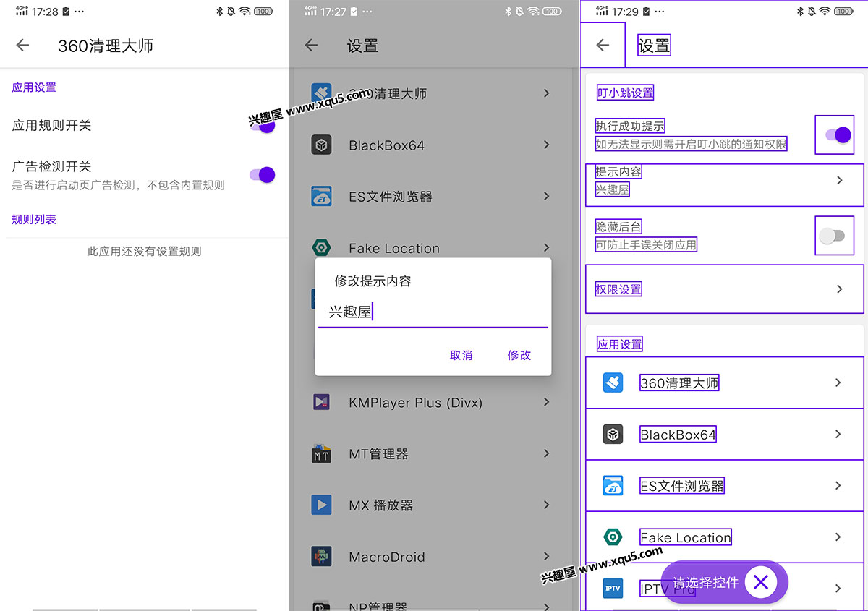Image resolution: width=868 pixels, height=611 pixels.
Task: Tap 叮小跳设置 section header
Action: (x=626, y=93)
